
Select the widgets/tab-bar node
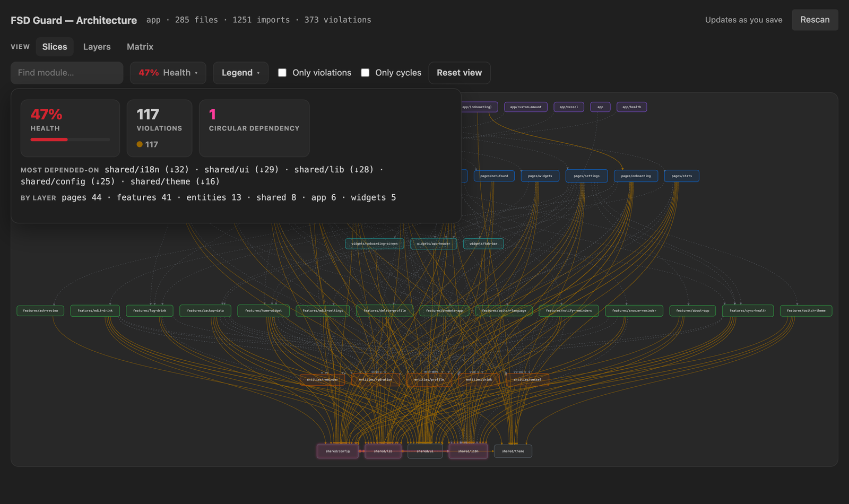click(483, 244)
